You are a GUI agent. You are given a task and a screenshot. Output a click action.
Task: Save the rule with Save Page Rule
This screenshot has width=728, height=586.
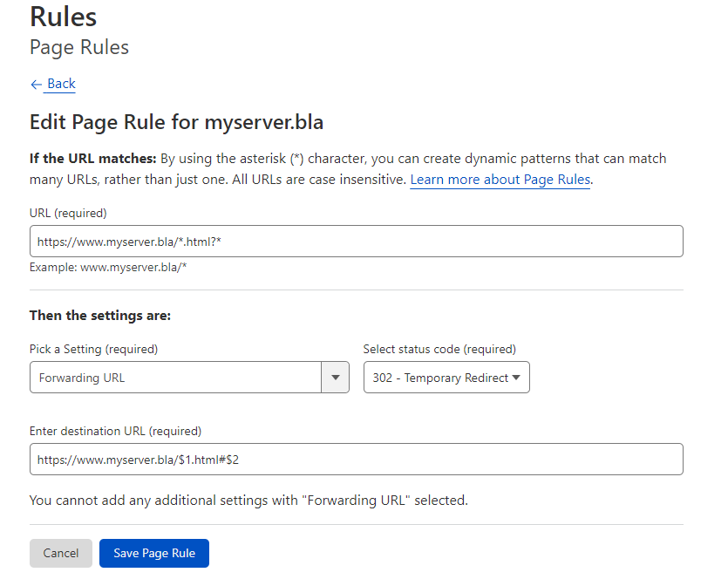(x=154, y=554)
